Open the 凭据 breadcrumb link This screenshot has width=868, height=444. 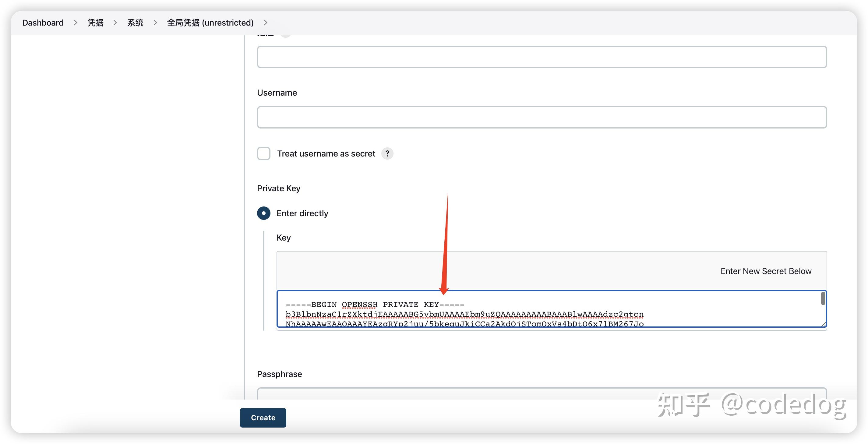[x=95, y=22]
